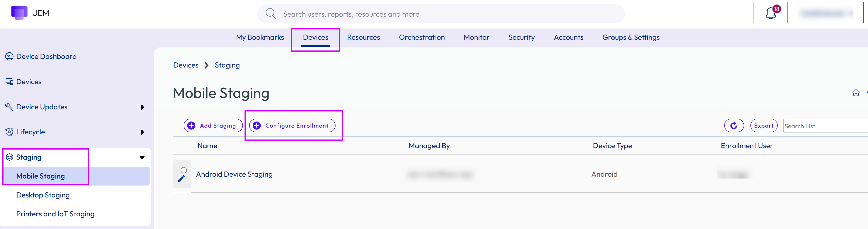The image size is (868, 229).
Task: Open the Monitor tab
Action: [476, 37]
